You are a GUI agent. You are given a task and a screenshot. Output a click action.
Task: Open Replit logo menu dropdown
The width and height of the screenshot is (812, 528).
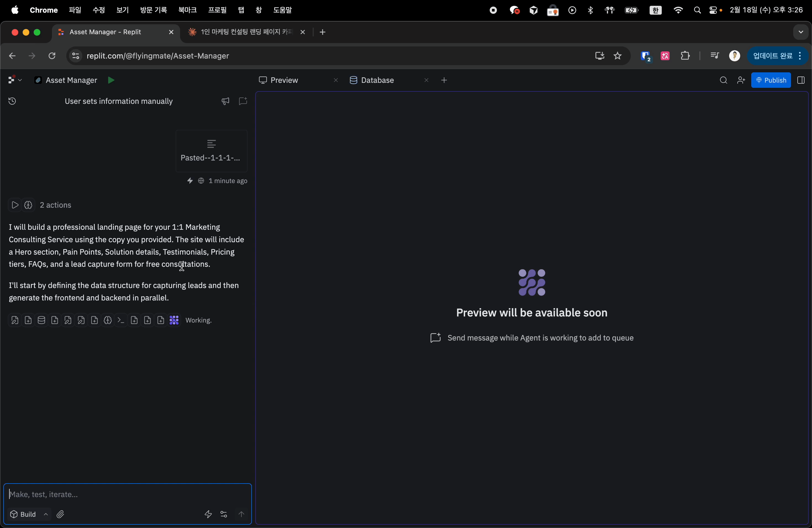[x=15, y=80]
